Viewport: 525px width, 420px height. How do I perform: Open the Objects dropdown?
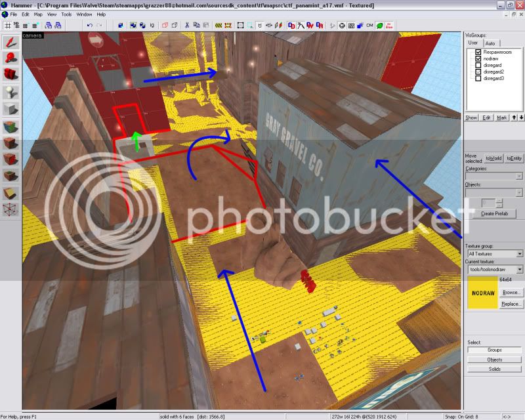point(493,192)
